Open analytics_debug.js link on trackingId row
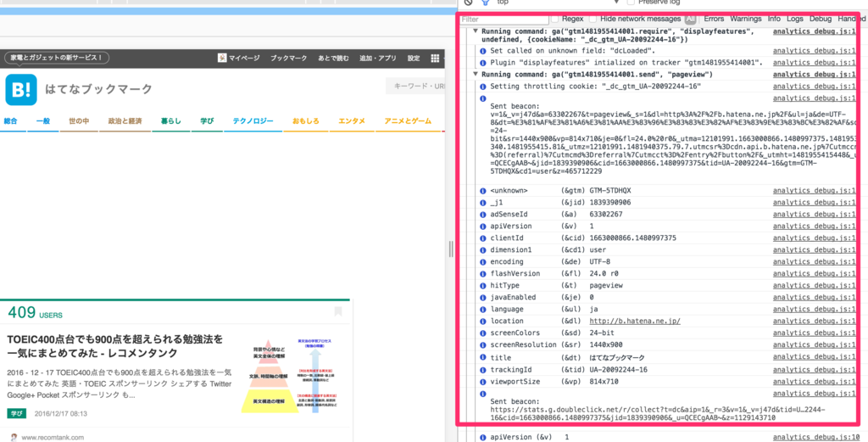868x442 pixels. [x=816, y=370]
